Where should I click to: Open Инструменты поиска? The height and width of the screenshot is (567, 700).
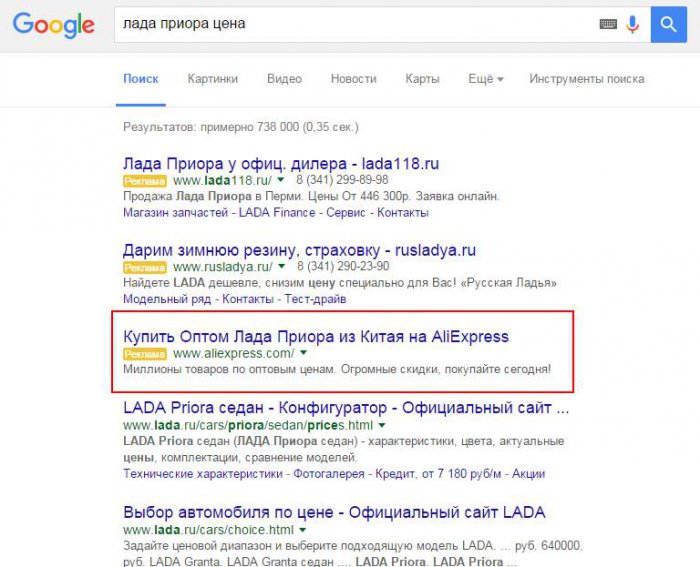(587, 79)
